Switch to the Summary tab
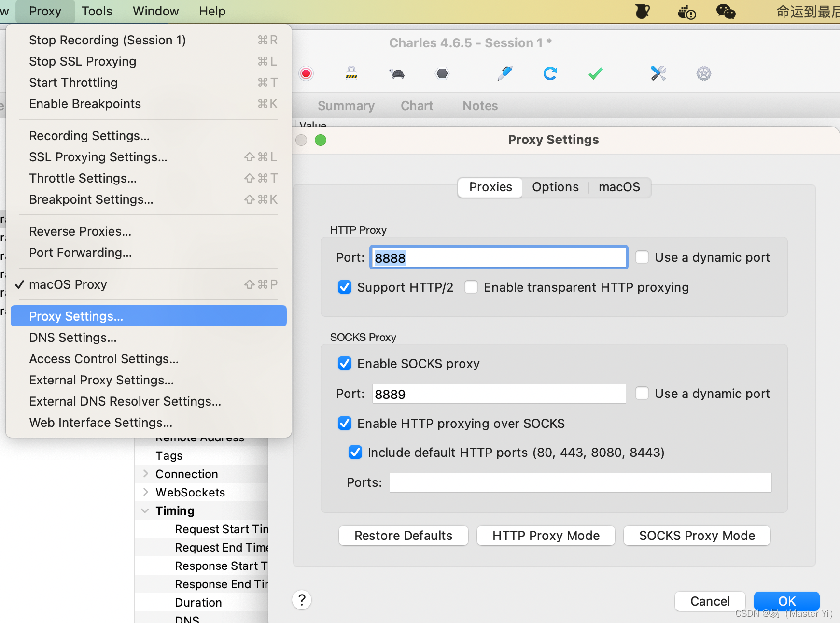The height and width of the screenshot is (623, 840). 346,106
